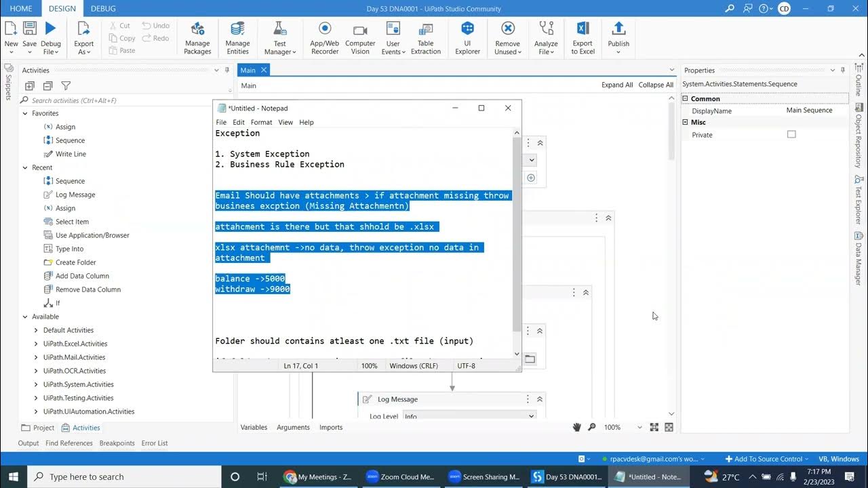Click overview toggle icon in designer footer
This screenshot has height=488, width=868.
(669, 427)
